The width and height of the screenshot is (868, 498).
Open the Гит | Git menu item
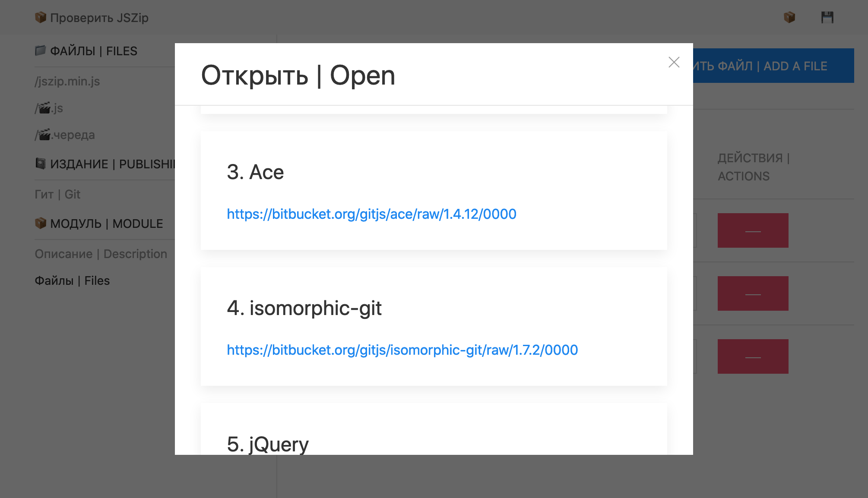[57, 194]
